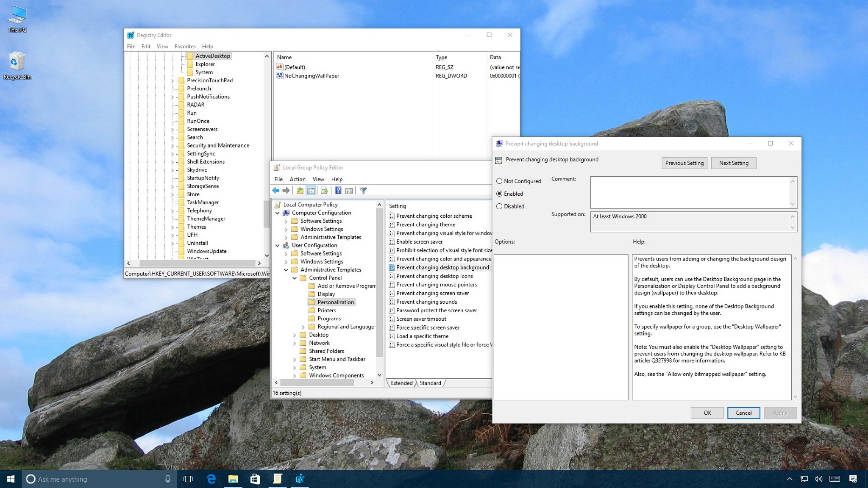
Task: Click the filter settings icon in Group Policy Editor toolbar
Action: 363,190
